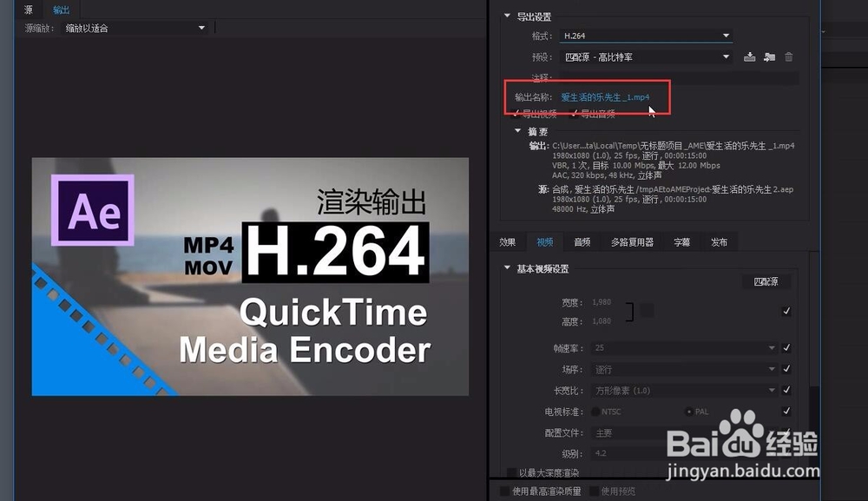Click the 源 composition path line in summary
The image size is (868, 501).
[x=673, y=189]
